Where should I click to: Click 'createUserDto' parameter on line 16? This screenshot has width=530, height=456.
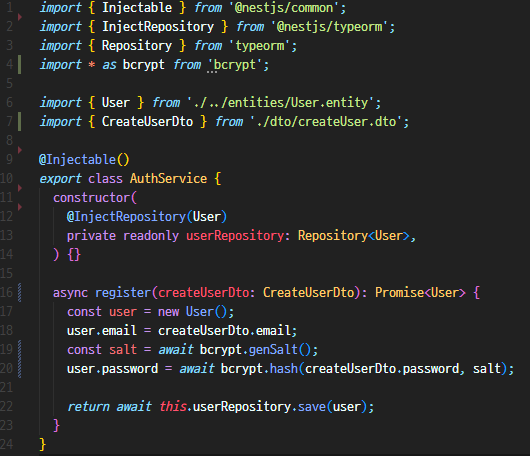tap(203, 292)
